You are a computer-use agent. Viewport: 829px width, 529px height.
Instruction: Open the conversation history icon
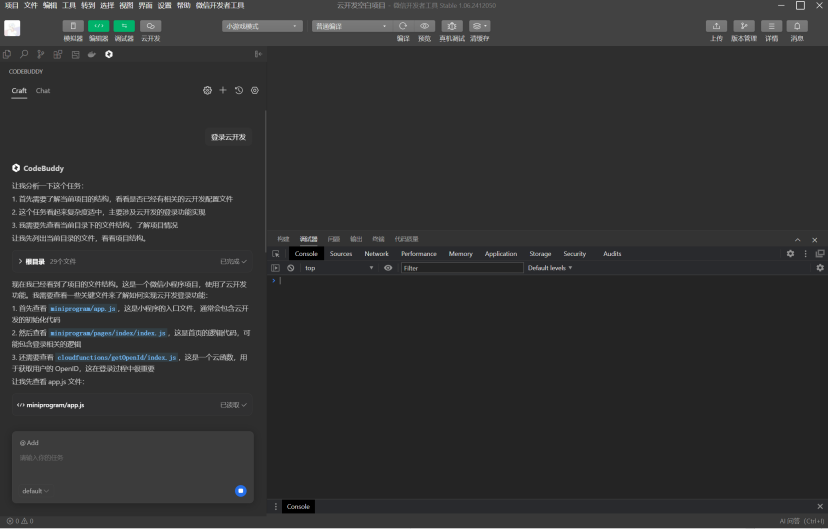click(x=239, y=90)
